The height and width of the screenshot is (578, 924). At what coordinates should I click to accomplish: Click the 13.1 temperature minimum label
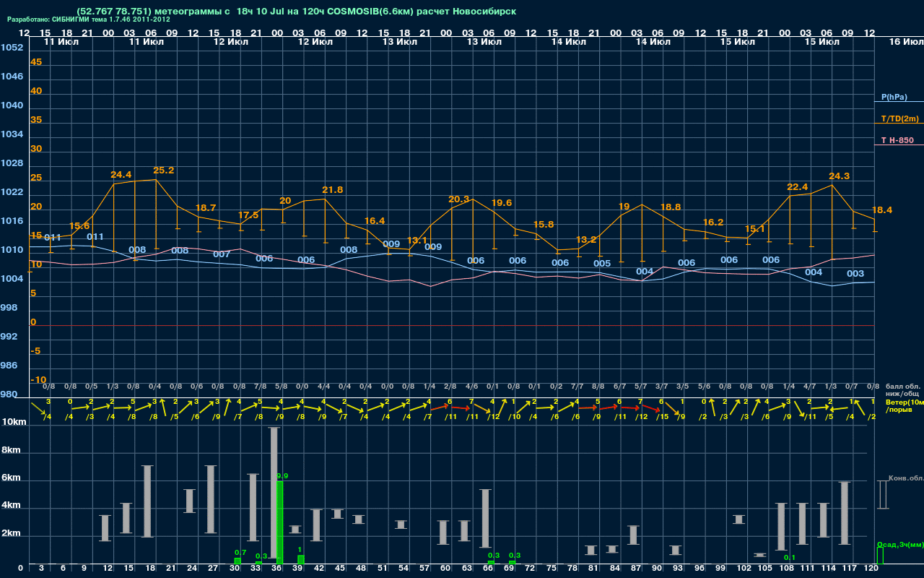click(x=417, y=241)
